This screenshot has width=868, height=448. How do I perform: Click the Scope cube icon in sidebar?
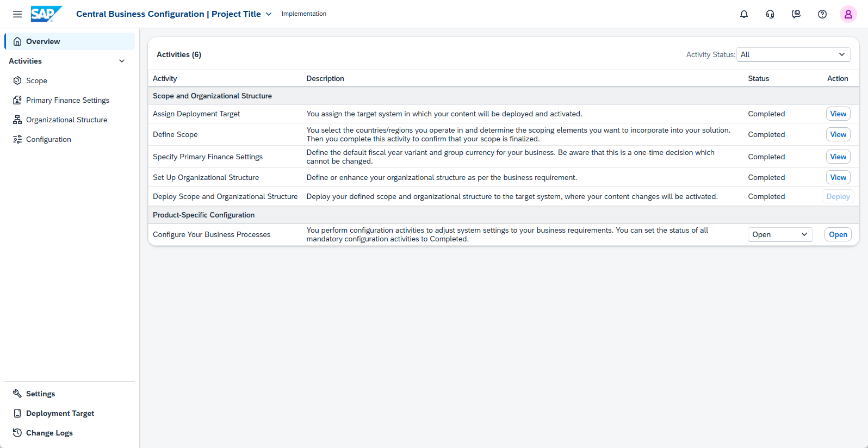coord(17,80)
